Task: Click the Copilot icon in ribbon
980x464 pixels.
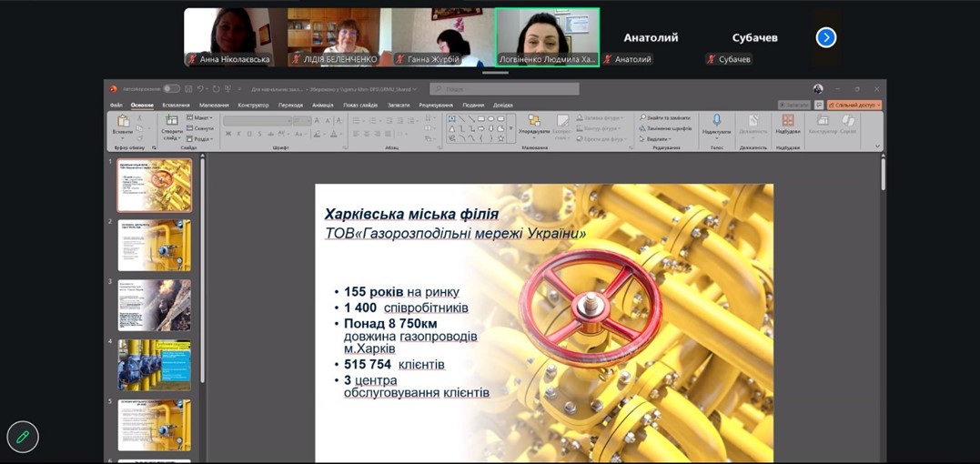Action: (x=848, y=124)
